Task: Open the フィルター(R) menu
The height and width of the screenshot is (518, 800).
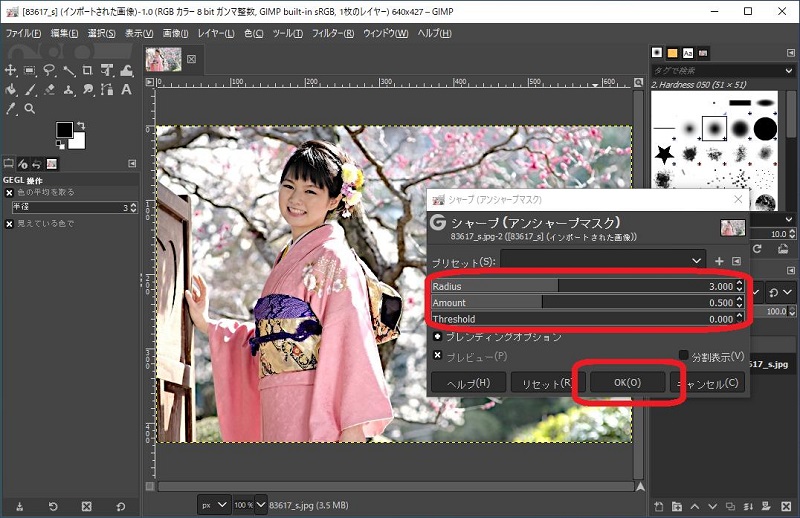Action: (333, 34)
